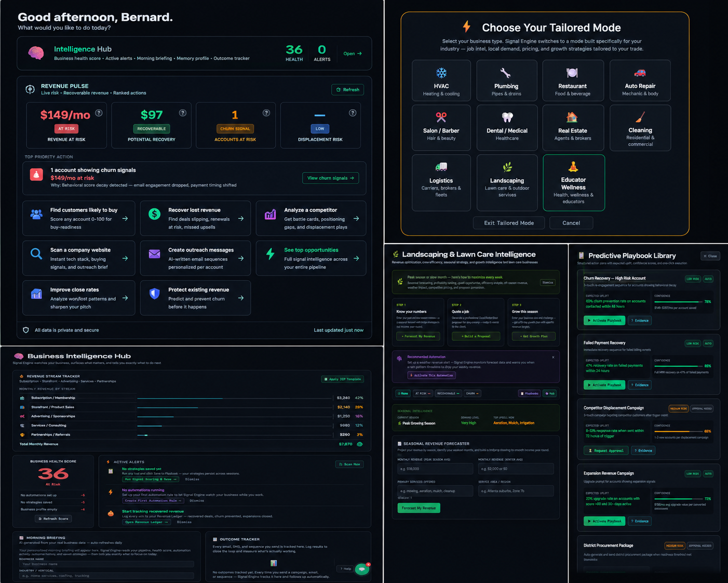
Task: Click the Monthly Revenue peak season input
Action: tap(435, 469)
